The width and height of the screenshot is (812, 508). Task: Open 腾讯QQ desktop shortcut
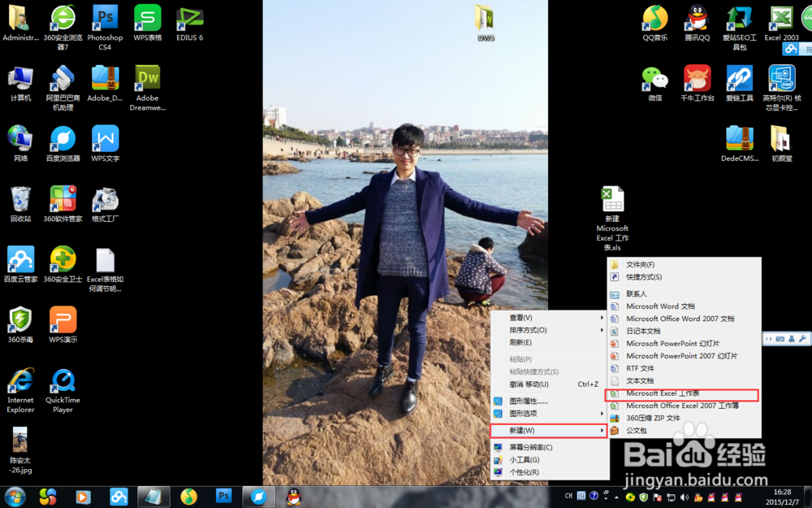point(697,24)
